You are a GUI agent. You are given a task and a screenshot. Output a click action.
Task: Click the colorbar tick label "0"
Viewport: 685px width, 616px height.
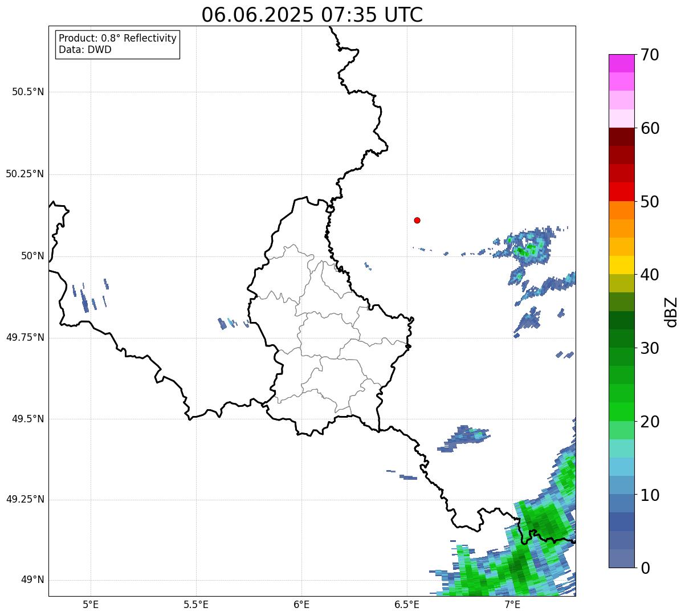point(645,568)
